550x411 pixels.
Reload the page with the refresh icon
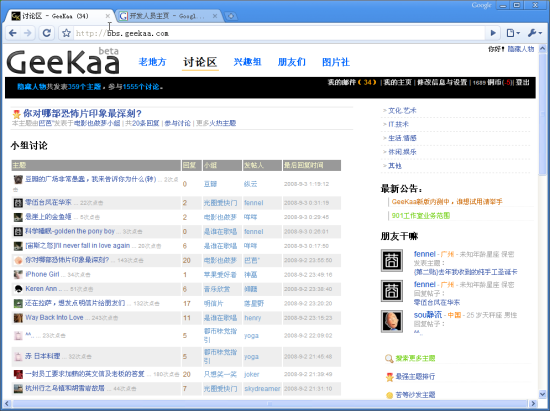point(46,33)
